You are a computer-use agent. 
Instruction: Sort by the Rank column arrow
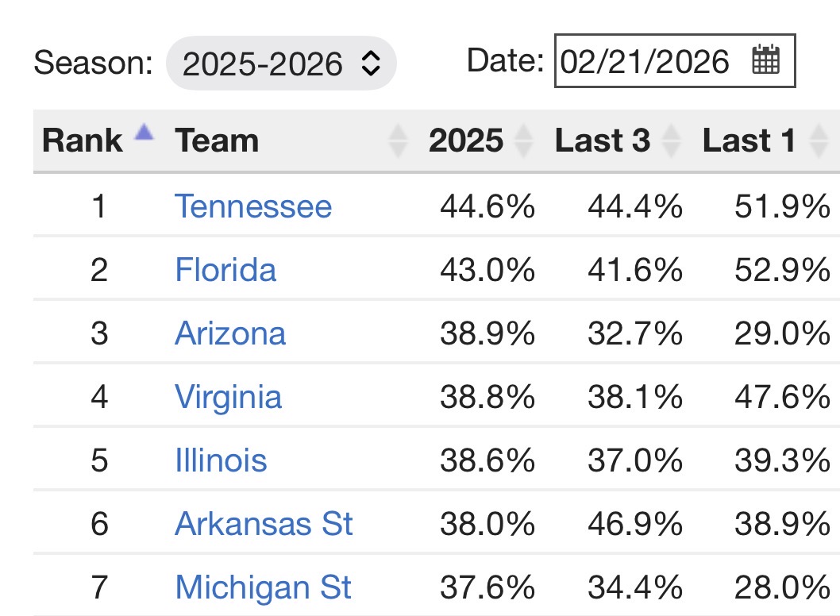pos(144,133)
